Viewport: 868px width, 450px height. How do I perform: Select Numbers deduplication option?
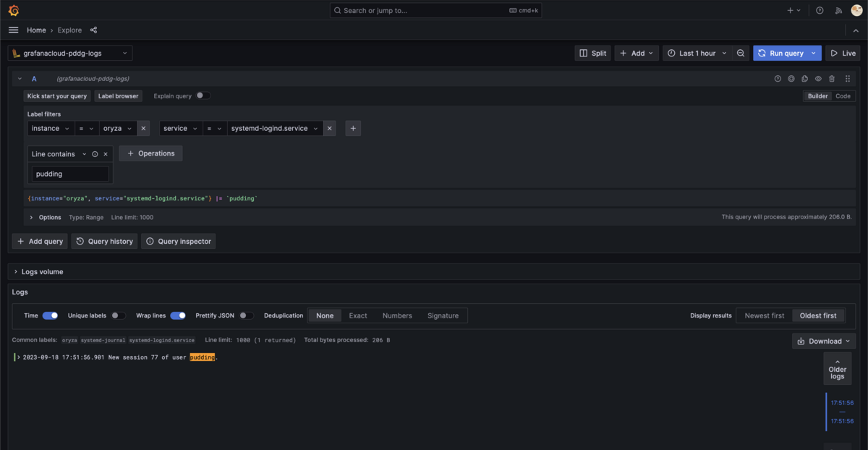point(397,315)
